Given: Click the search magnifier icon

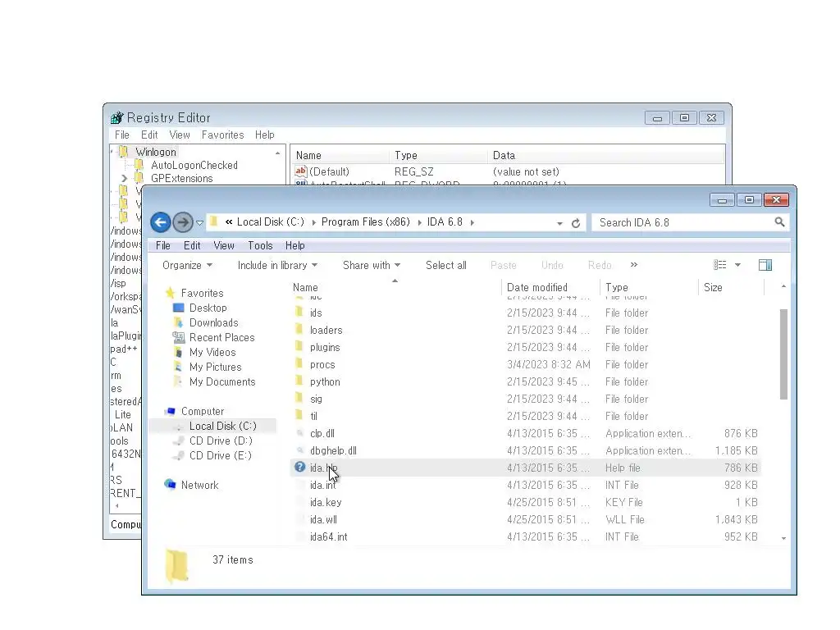Looking at the screenshot, I should (x=779, y=221).
